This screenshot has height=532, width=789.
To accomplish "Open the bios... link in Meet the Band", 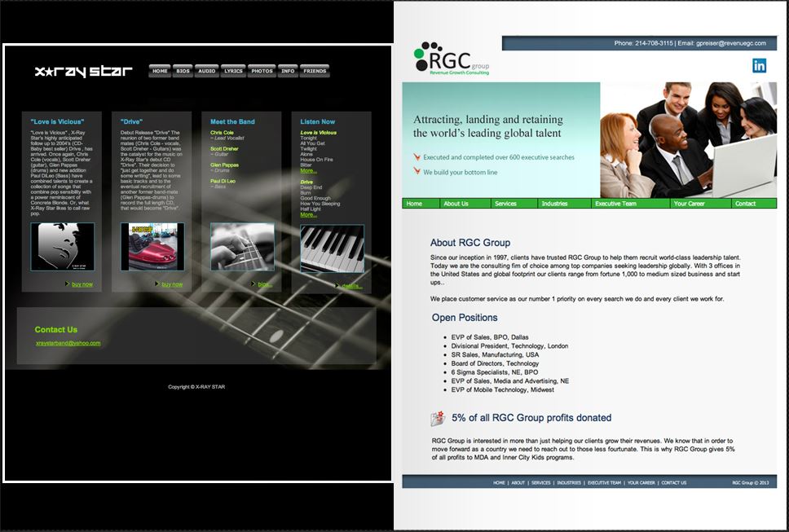I will [265, 284].
